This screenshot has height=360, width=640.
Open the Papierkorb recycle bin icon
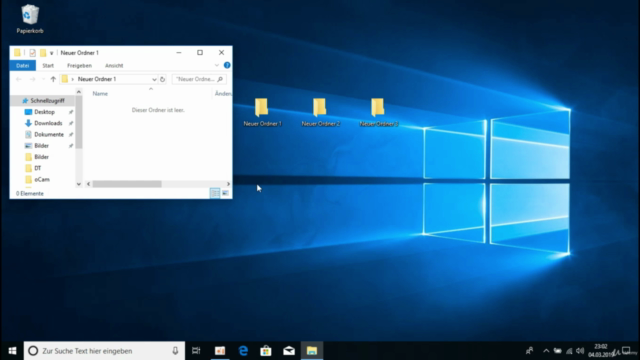click(x=30, y=19)
